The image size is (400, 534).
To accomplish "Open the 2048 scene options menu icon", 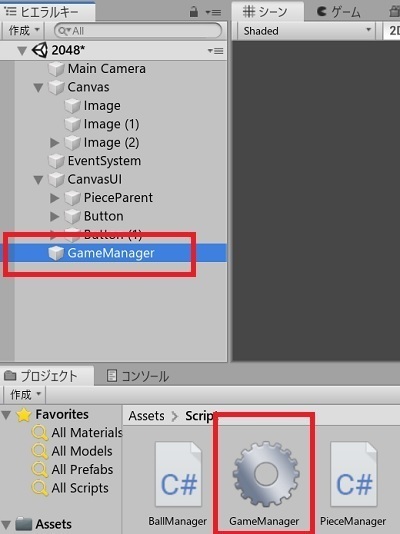I will [215, 51].
